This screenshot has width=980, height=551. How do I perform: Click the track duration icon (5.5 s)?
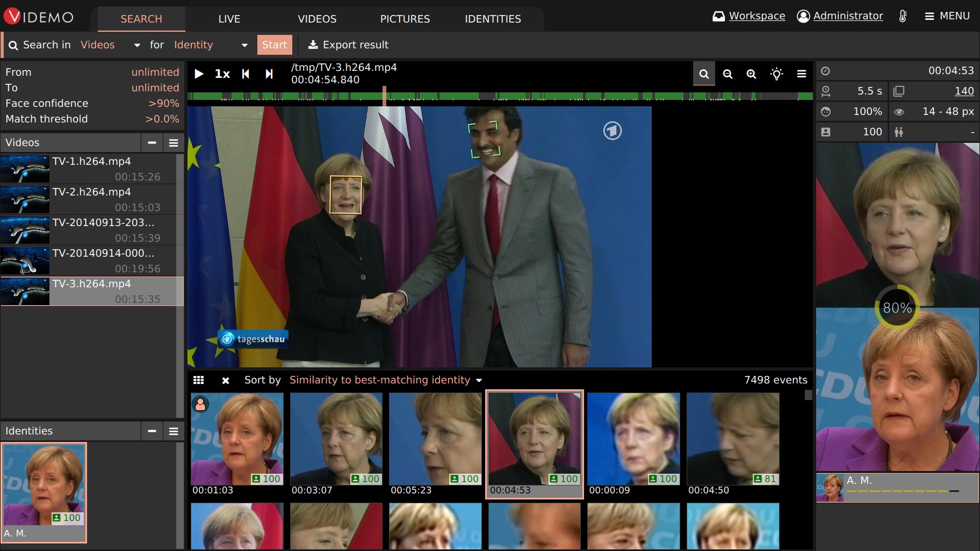826,91
